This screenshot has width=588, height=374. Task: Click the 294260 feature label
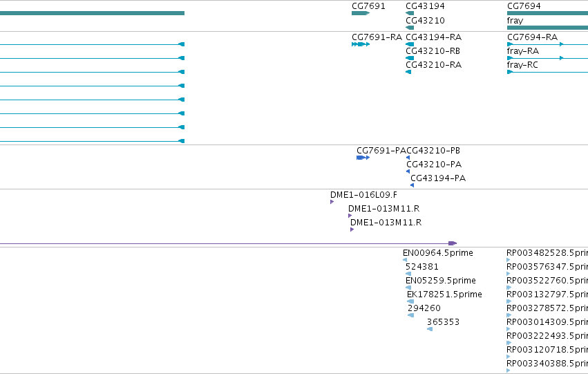click(424, 308)
